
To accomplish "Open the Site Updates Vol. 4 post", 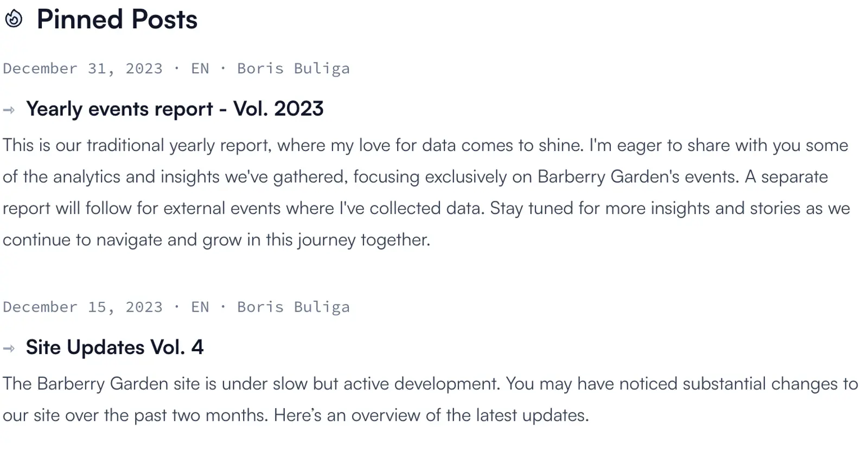I will pos(114,347).
